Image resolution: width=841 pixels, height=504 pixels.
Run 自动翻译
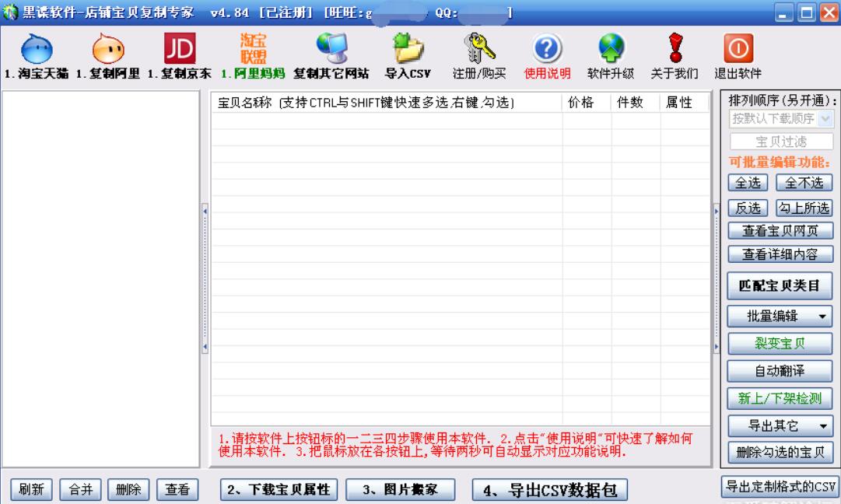pos(780,371)
